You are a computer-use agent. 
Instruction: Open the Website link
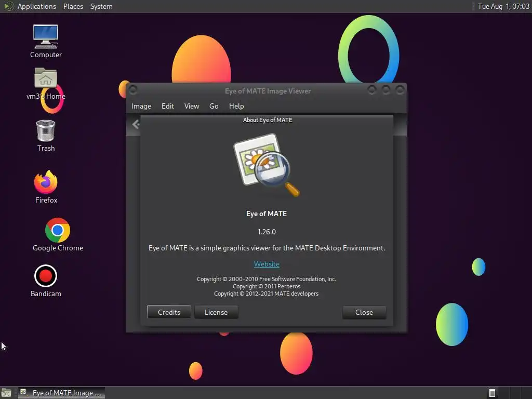[267, 264]
